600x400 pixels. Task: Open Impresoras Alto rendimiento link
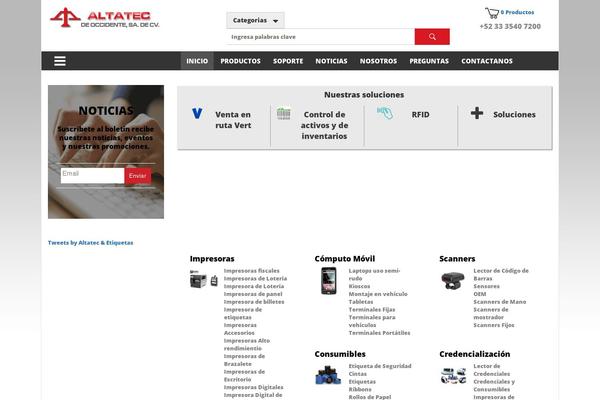point(247,344)
